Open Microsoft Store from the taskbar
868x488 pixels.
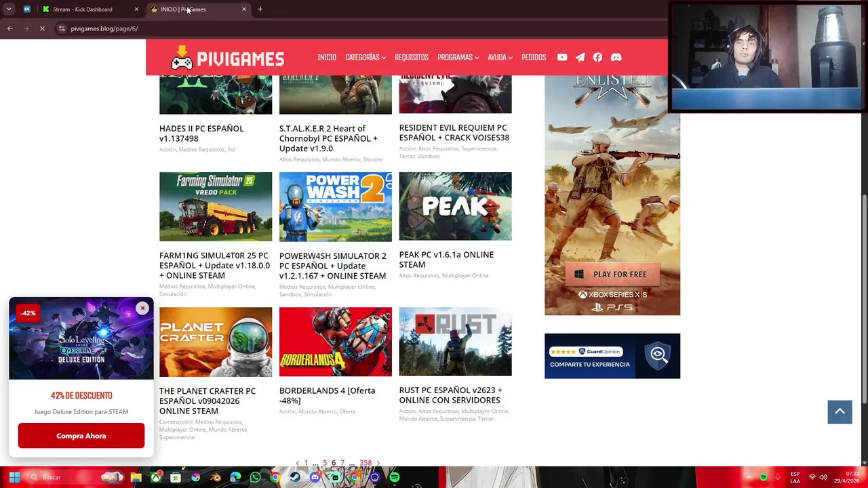point(175,477)
